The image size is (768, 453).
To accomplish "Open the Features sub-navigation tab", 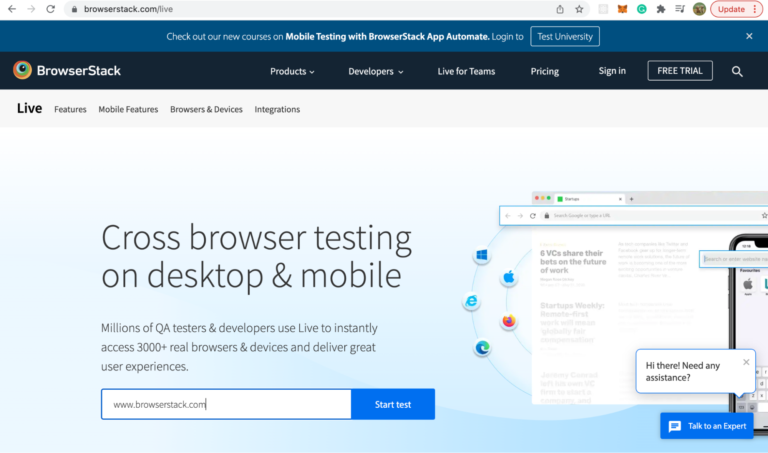I will pyautogui.click(x=70, y=109).
